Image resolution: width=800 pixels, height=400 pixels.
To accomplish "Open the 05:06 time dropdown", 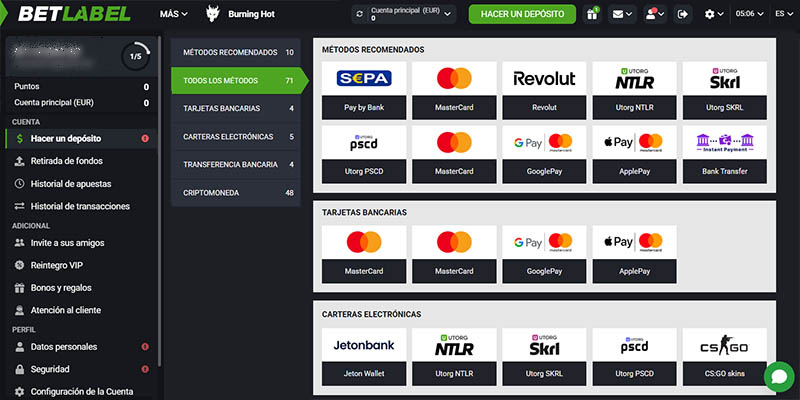I will click(x=749, y=14).
